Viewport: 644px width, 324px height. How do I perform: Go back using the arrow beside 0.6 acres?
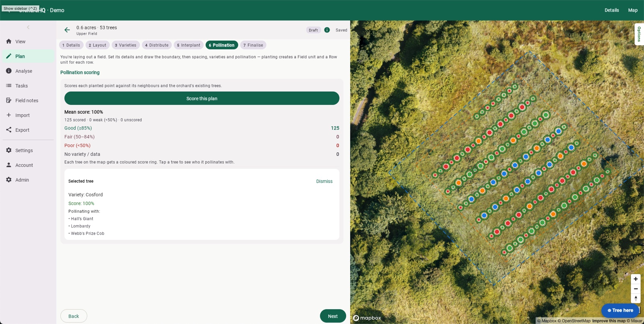pyautogui.click(x=67, y=30)
